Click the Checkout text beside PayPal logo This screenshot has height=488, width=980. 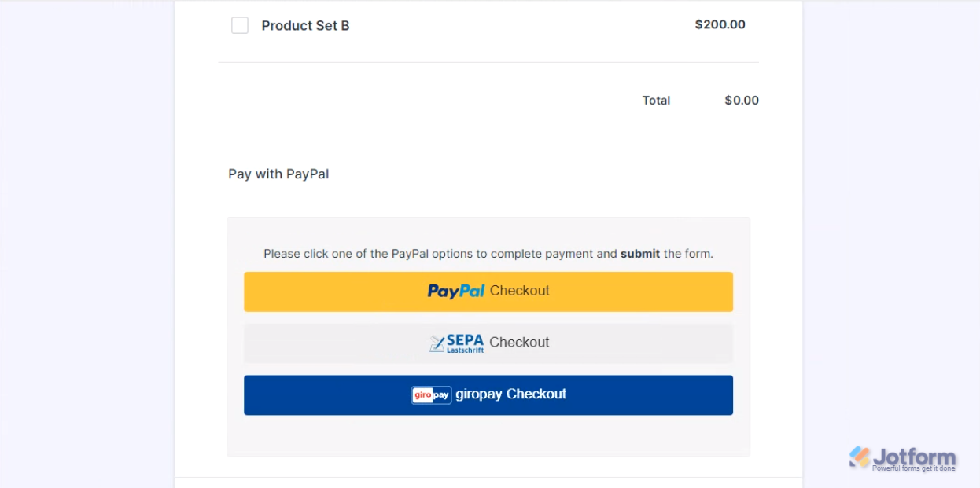519,291
